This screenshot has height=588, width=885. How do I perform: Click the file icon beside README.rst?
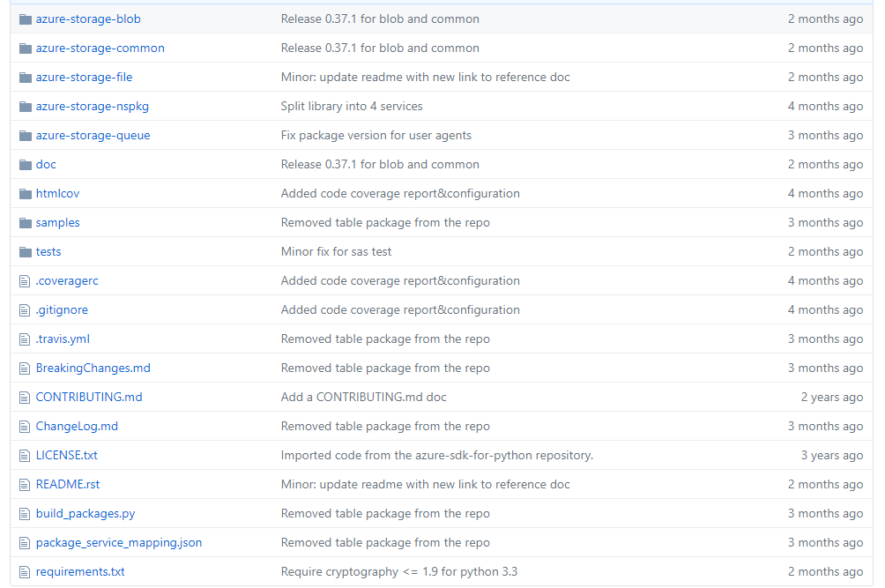(25, 484)
